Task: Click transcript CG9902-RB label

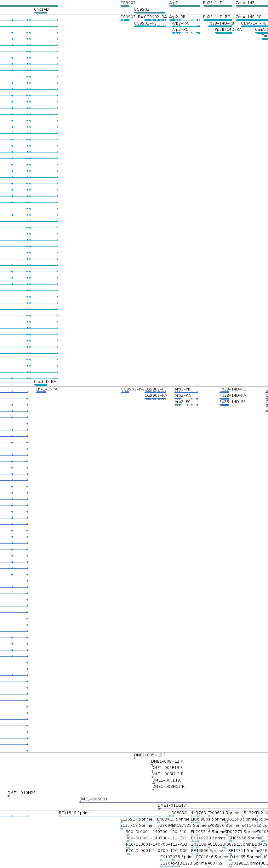Action: 145,23
